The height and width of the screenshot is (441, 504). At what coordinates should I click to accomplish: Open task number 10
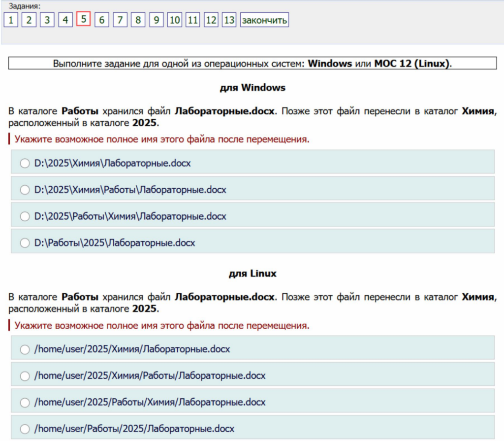tap(174, 20)
